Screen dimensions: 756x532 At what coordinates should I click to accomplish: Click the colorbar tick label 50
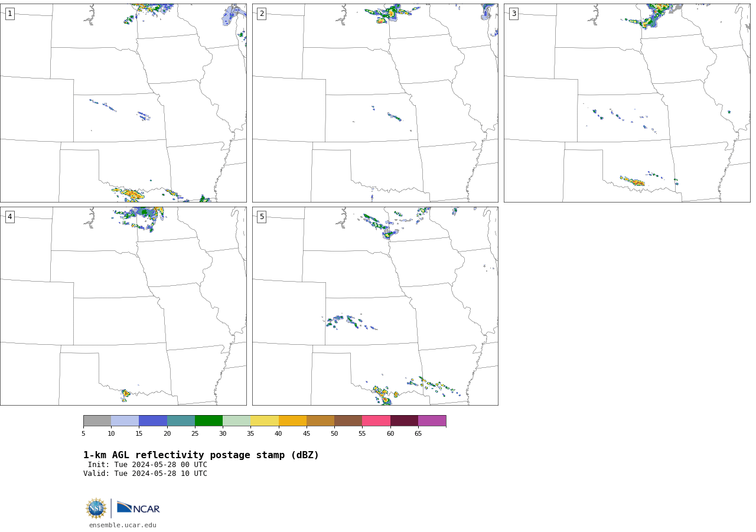(334, 433)
